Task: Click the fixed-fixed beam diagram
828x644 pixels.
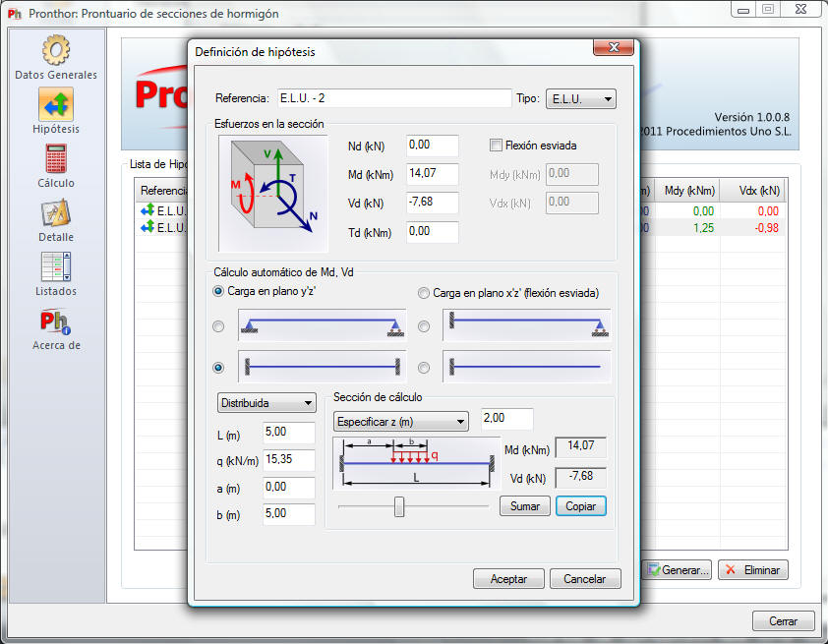Action: (323, 367)
